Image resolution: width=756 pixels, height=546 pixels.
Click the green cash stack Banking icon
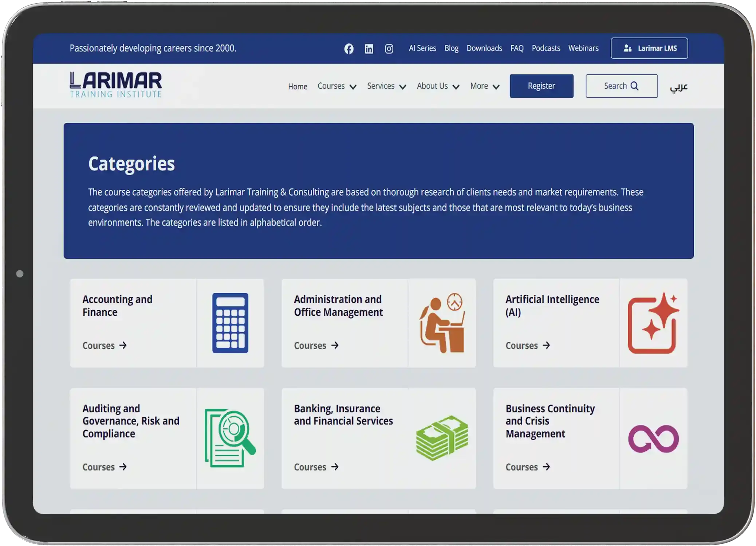pos(442,438)
